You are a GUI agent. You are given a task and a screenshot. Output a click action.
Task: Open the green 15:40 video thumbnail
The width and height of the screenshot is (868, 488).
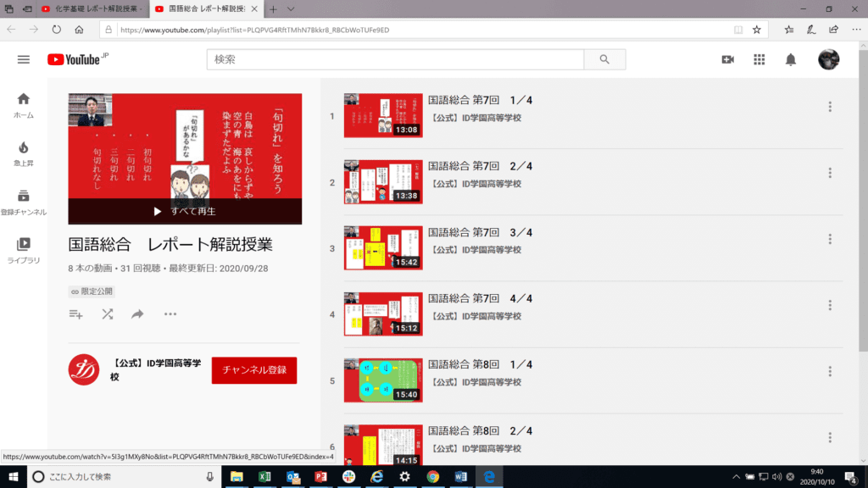[x=383, y=380]
